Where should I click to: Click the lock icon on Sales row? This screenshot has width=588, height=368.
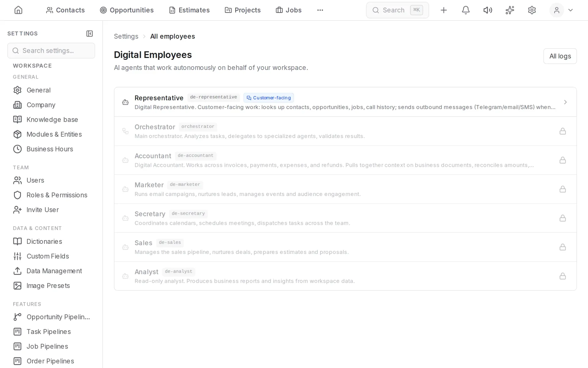point(563,247)
